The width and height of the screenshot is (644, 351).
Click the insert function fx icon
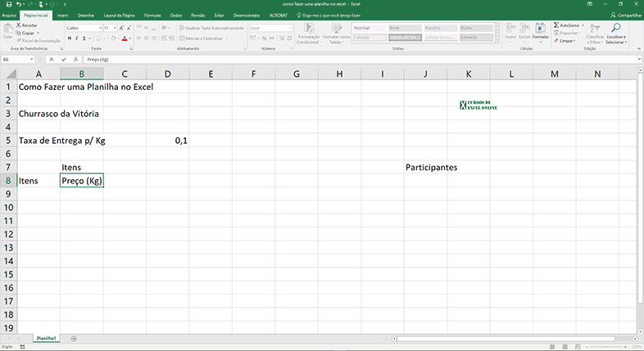[x=75, y=60]
